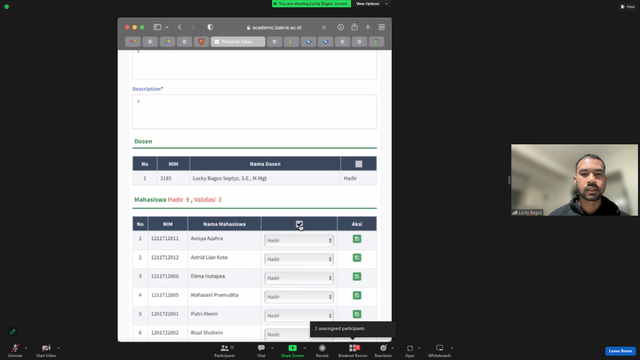Click the green Share Screen button
Viewport: 640px width, 360px height.
(292, 350)
